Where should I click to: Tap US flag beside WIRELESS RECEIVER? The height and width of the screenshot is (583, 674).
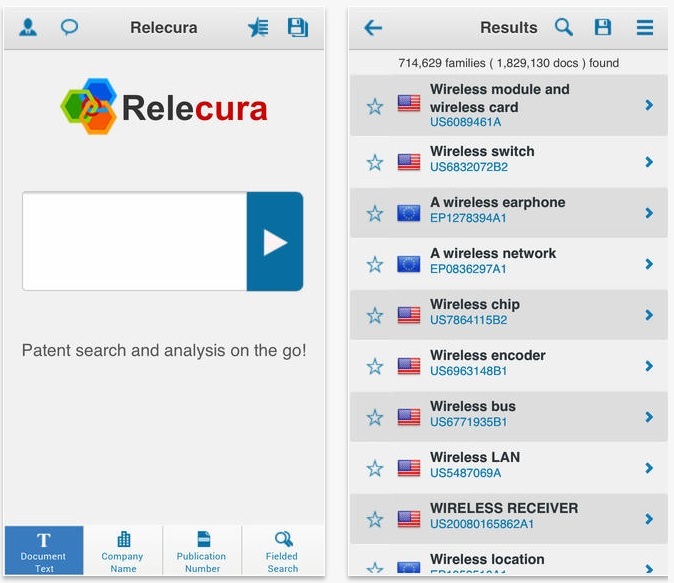click(x=409, y=519)
